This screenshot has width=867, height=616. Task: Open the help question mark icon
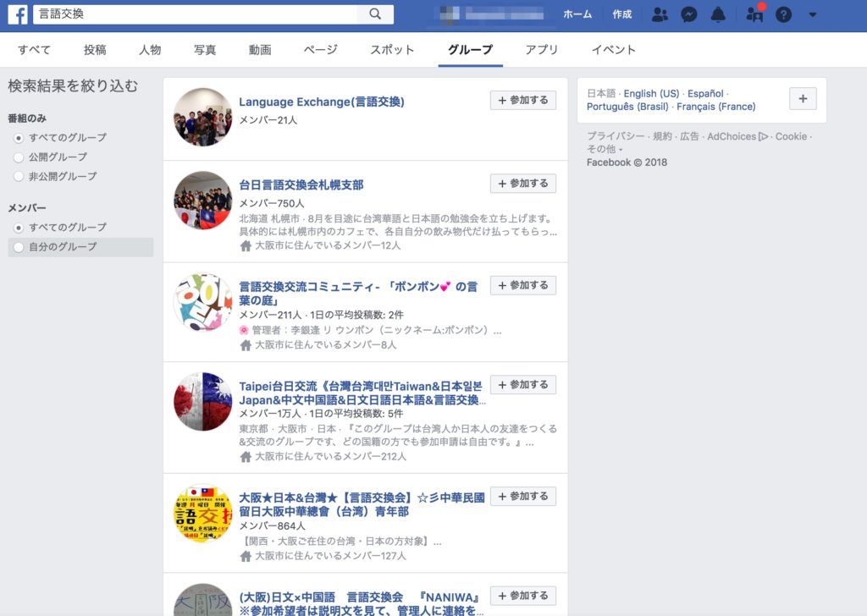pos(783,14)
